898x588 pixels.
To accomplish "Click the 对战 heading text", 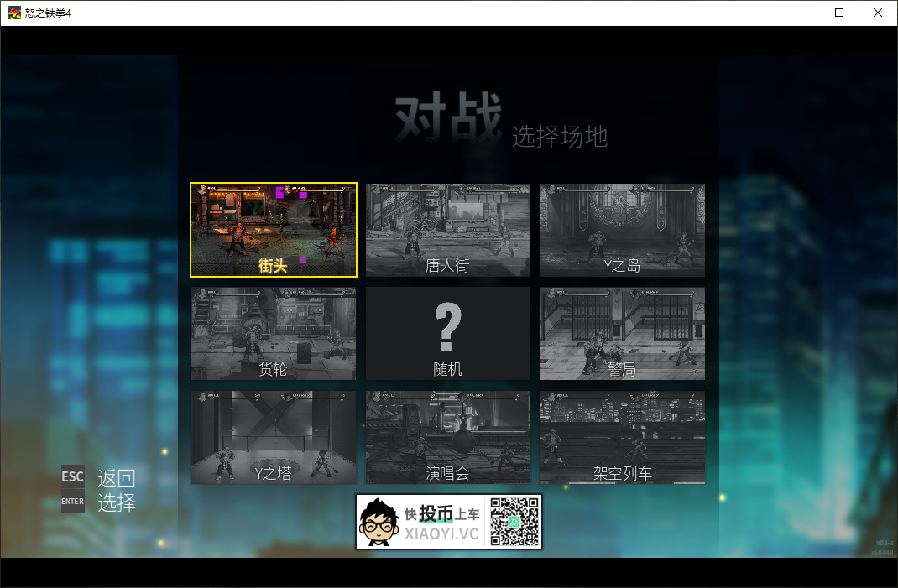I will tap(448, 117).
